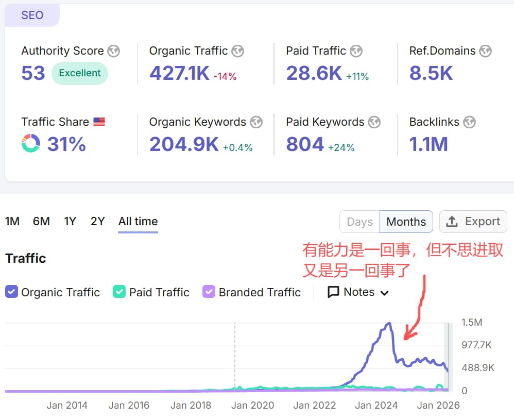Click Authority Score value 53
Screen dimensions: 514x420
(33, 73)
